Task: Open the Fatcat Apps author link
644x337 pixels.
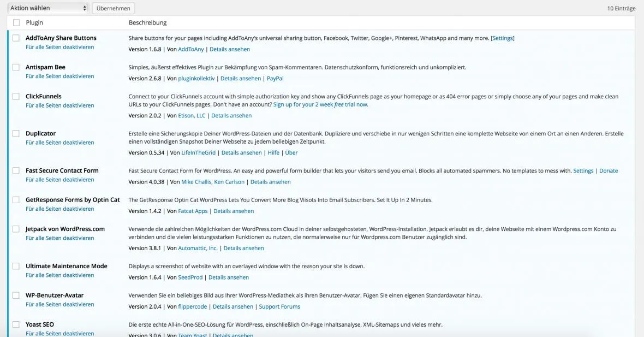Action: pos(193,211)
